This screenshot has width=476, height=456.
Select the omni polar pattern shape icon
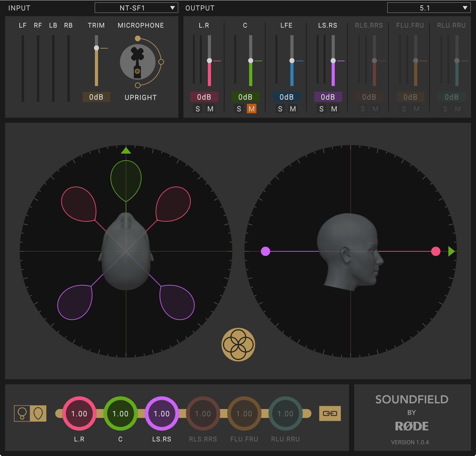pyautogui.click(x=22, y=413)
